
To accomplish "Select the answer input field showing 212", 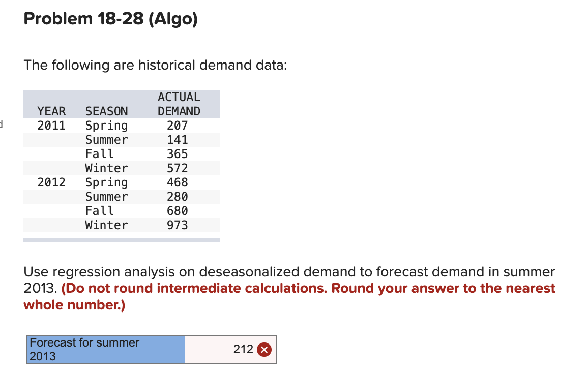I will pos(230,349).
